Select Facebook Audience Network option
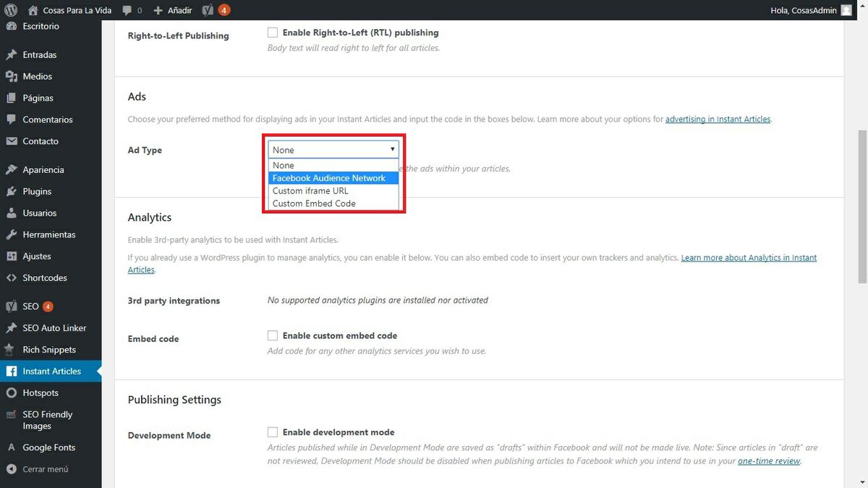868x488 pixels. click(x=329, y=178)
